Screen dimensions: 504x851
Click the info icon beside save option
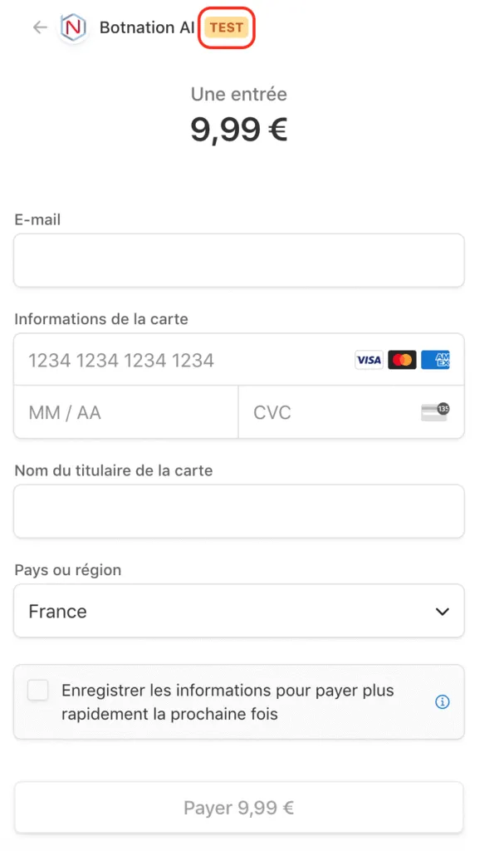click(443, 702)
